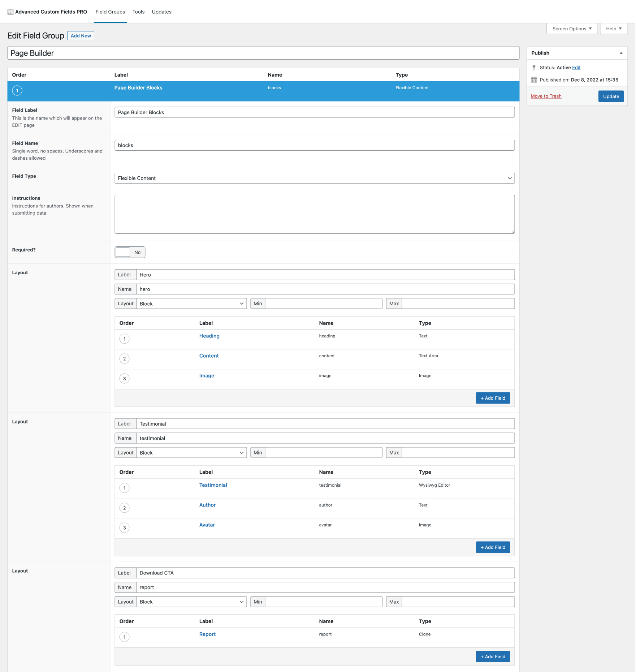
Task: Open the Tools tab
Action: [138, 12]
